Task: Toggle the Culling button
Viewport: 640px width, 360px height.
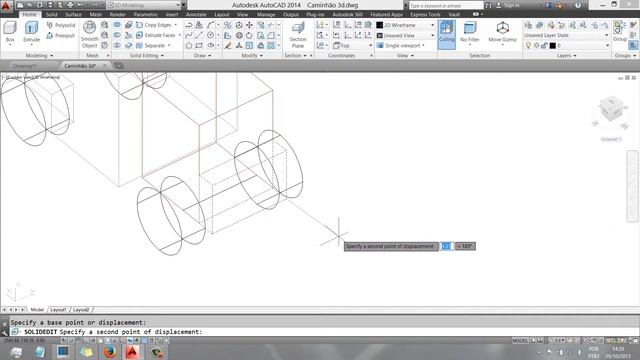Action: [x=447, y=35]
